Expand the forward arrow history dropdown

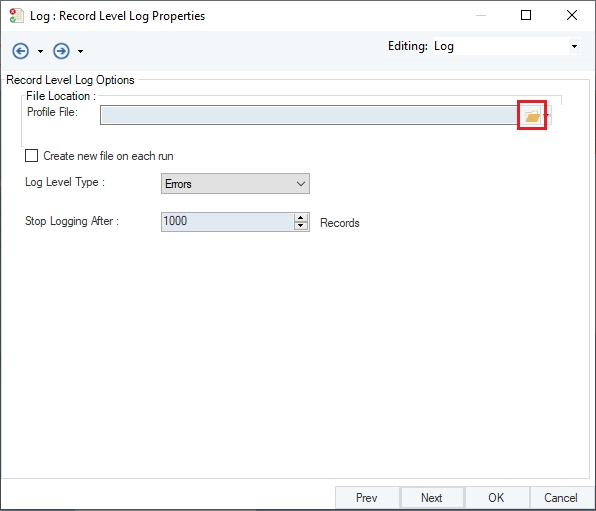(80, 51)
